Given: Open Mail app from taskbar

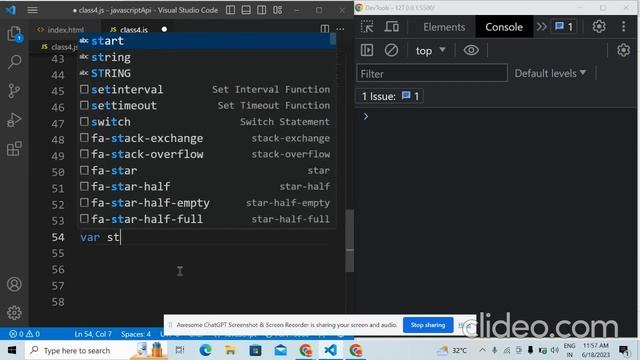Looking at the screenshot, I should click(x=280, y=350).
